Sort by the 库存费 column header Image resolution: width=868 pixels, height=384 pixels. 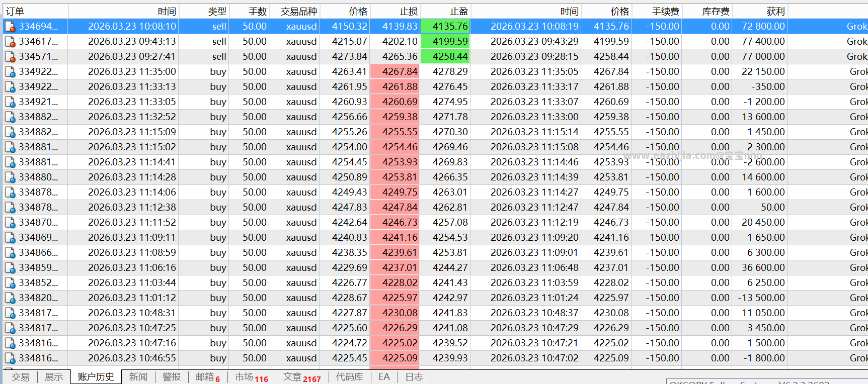(707, 11)
